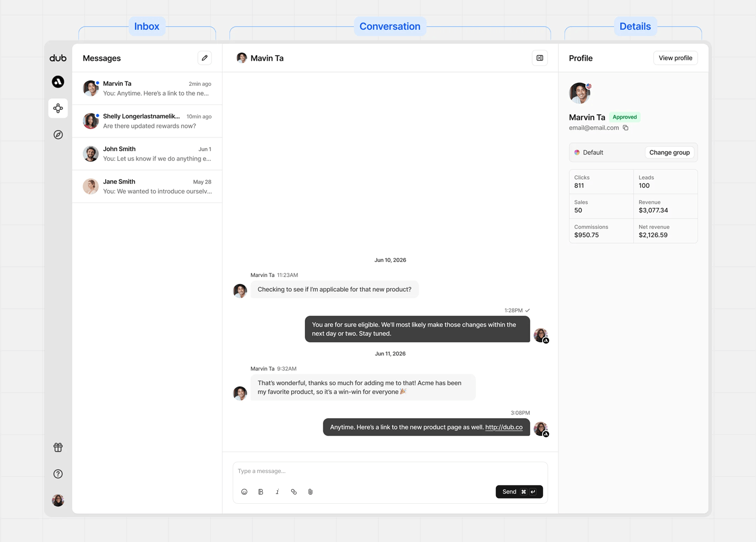Select the partner network hub sidebar icon

[58, 108]
